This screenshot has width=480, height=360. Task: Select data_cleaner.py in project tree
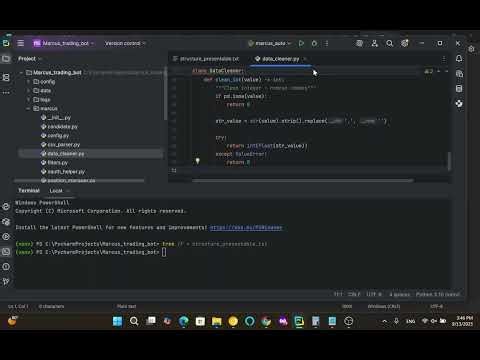62,154
